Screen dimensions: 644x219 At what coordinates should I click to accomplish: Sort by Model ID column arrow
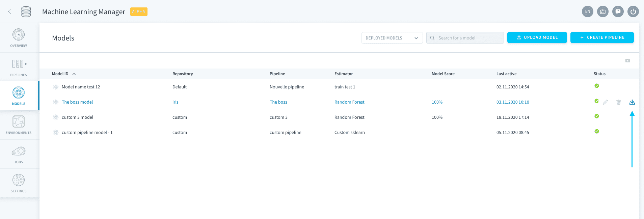tap(74, 74)
